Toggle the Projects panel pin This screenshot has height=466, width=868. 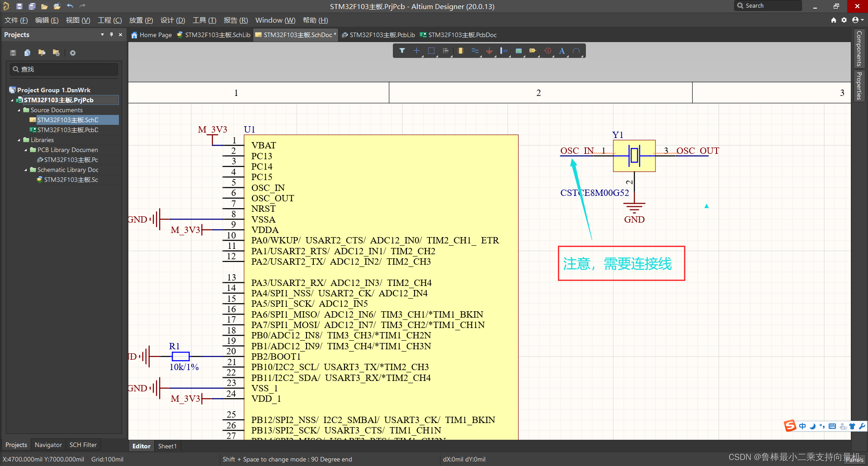click(x=111, y=35)
